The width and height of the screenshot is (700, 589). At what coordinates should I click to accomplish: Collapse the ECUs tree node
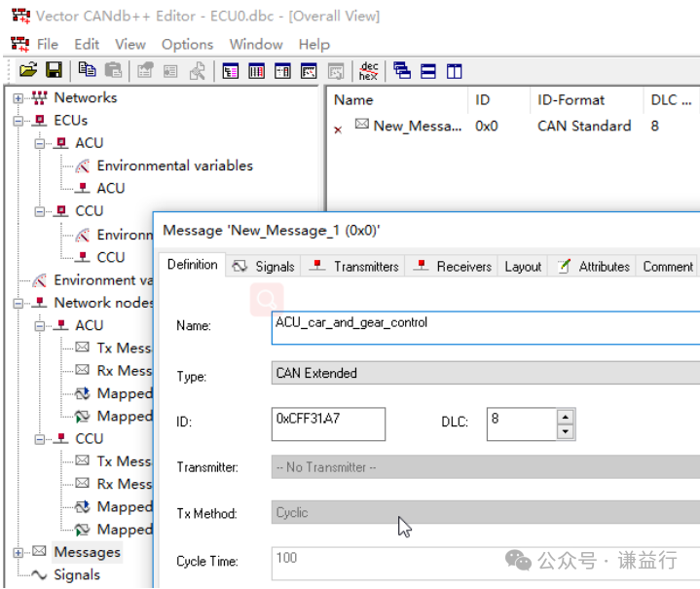click(18, 121)
